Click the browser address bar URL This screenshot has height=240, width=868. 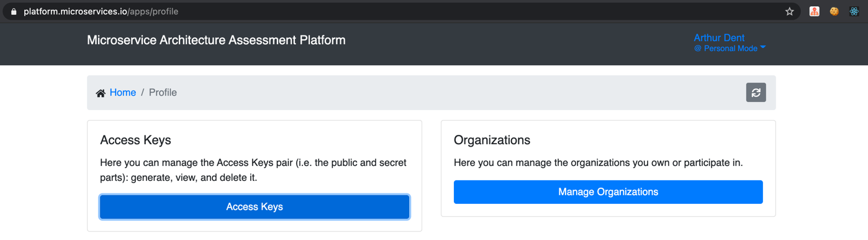(101, 11)
